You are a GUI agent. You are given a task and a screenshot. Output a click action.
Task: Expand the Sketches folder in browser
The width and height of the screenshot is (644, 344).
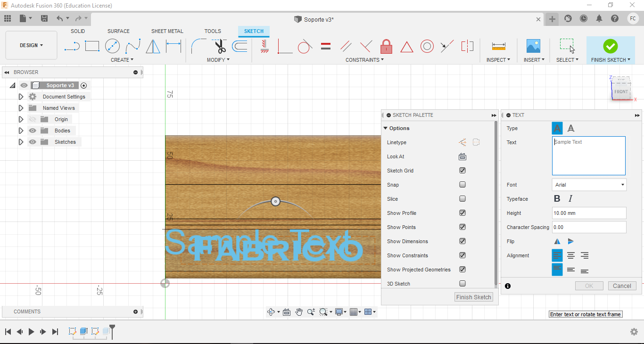(21, 142)
